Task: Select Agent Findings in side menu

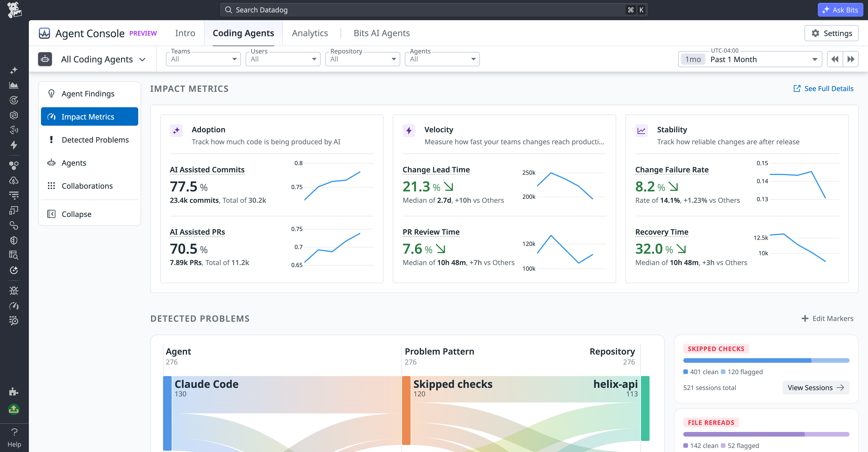Action: (x=90, y=94)
